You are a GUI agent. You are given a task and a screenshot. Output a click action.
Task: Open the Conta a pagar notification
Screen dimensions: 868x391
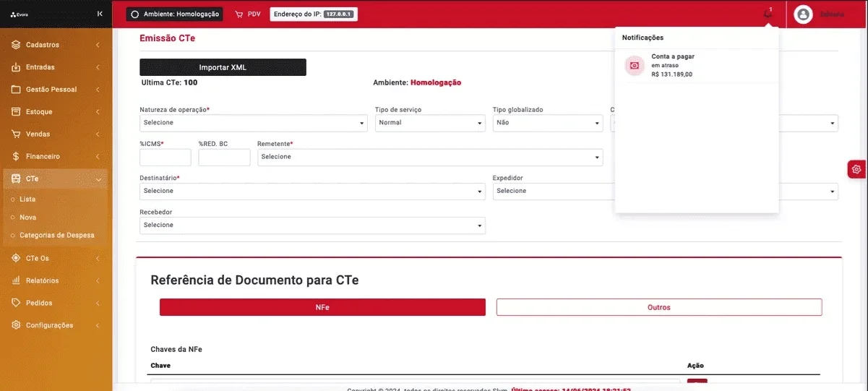697,65
